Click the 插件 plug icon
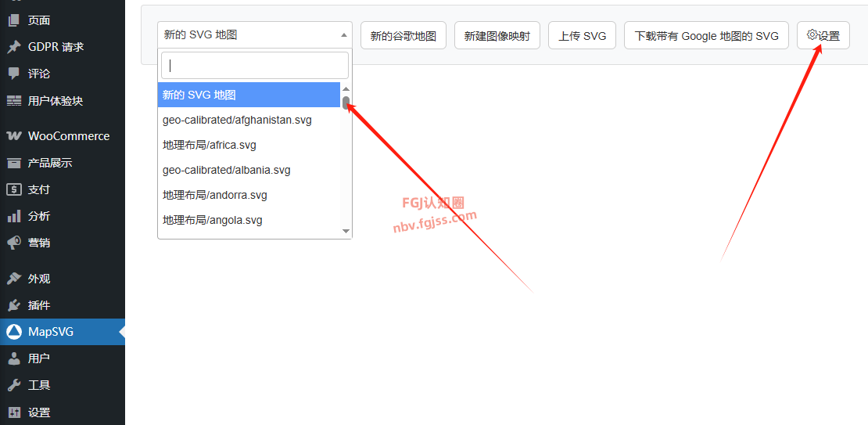 click(x=14, y=305)
